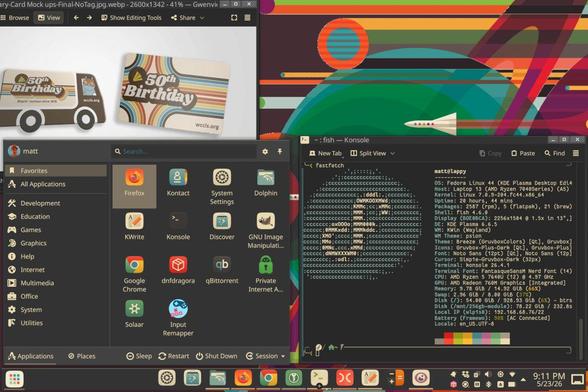Open the System category
The width and height of the screenshot is (588, 392).
(x=56, y=310)
